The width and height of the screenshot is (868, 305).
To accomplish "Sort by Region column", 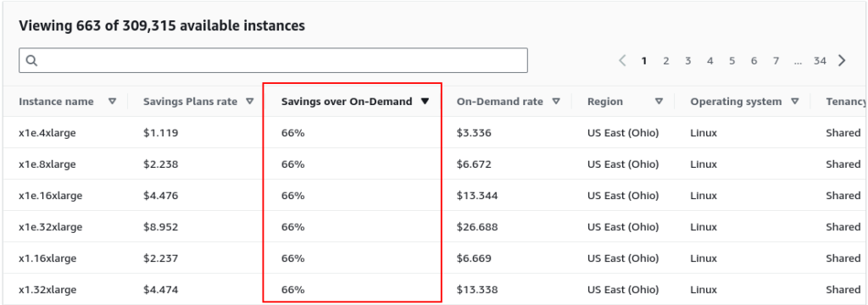I will tap(659, 102).
